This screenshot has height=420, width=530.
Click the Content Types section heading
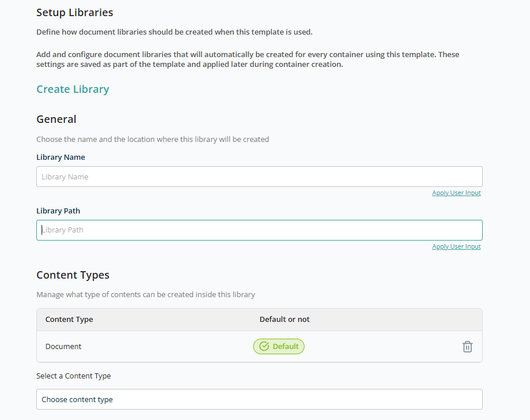[73, 275]
